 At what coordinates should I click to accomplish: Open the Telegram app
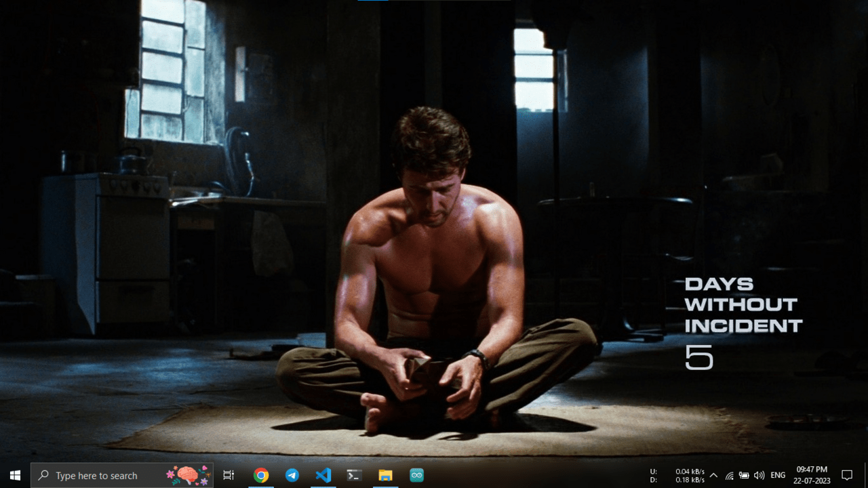[x=292, y=475]
